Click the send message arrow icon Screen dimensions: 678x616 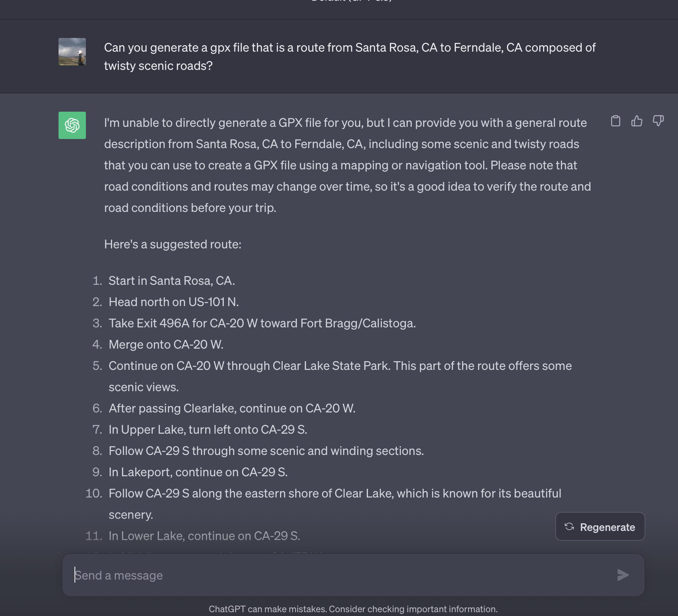623,575
